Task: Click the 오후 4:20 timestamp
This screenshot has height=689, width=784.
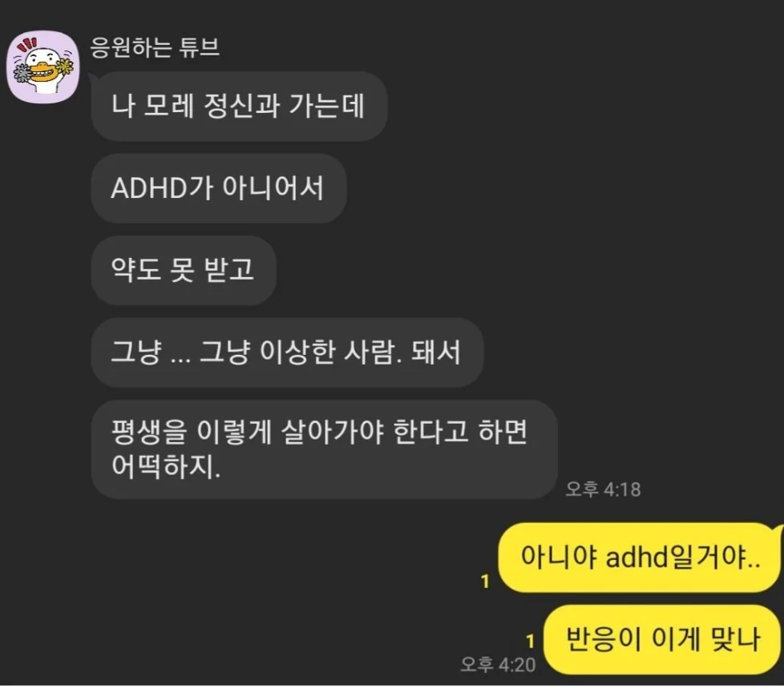Action: 498,664
